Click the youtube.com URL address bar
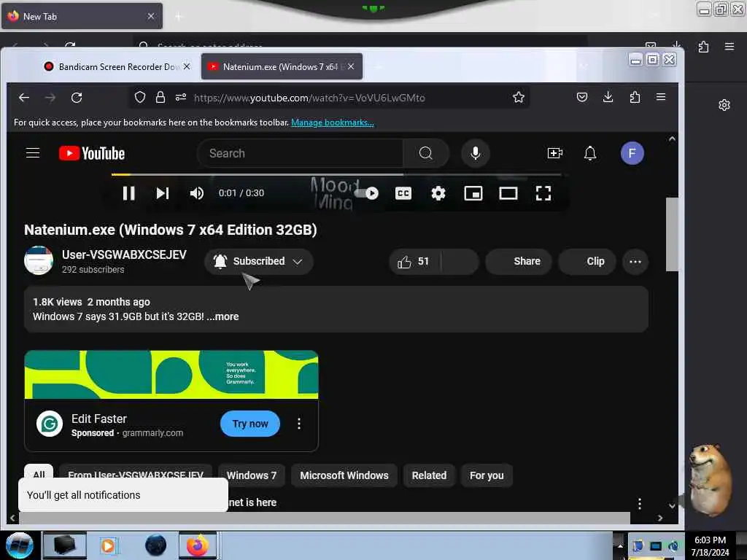The image size is (747, 560). [x=309, y=98]
